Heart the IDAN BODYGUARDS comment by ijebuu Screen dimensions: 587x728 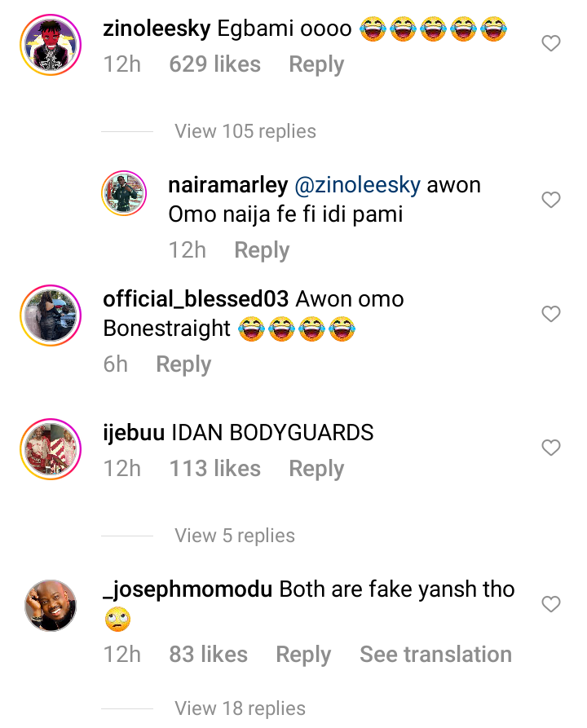(x=551, y=448)
